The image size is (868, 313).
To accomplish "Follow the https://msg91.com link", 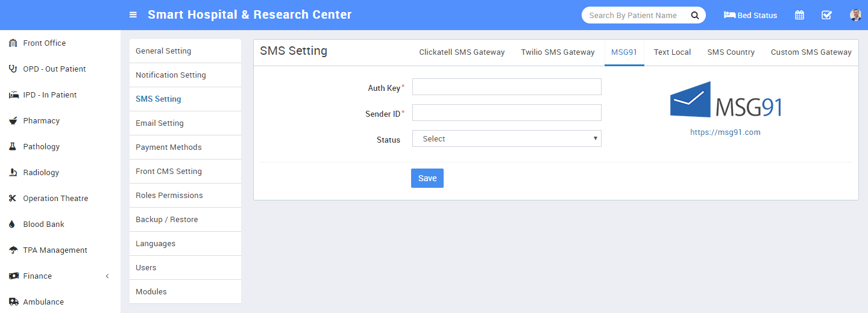I will (725, 132).
